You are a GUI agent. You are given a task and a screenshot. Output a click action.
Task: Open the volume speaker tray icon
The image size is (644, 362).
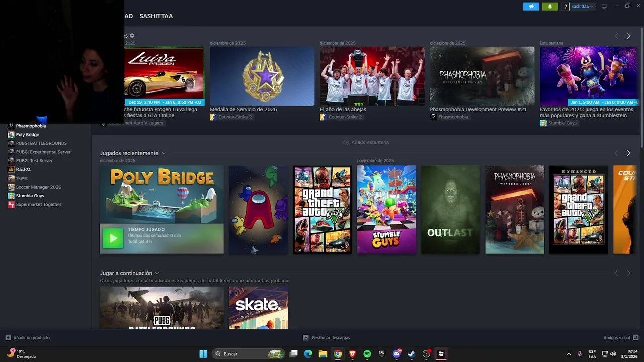(x=613, y=354)
